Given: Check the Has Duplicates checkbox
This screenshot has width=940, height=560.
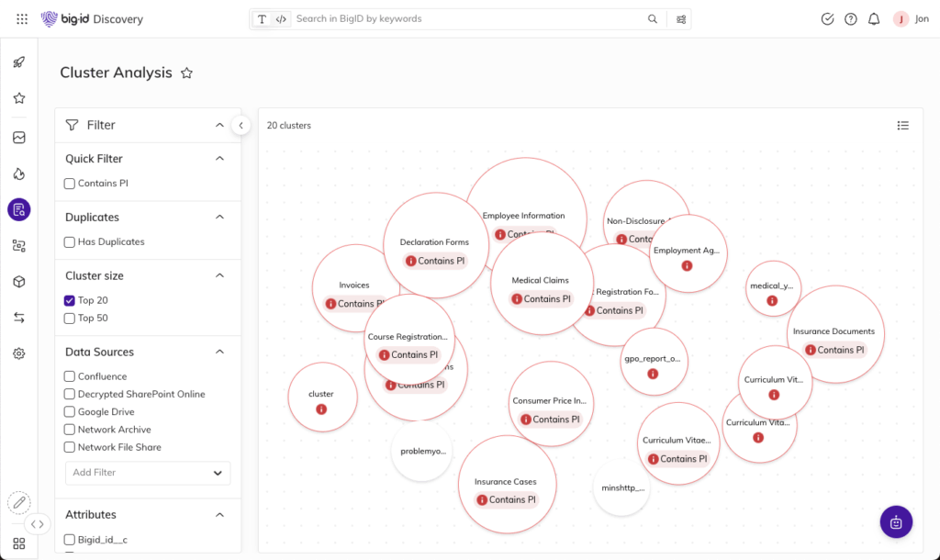Looking at the screenshot, I should (70, 242).
